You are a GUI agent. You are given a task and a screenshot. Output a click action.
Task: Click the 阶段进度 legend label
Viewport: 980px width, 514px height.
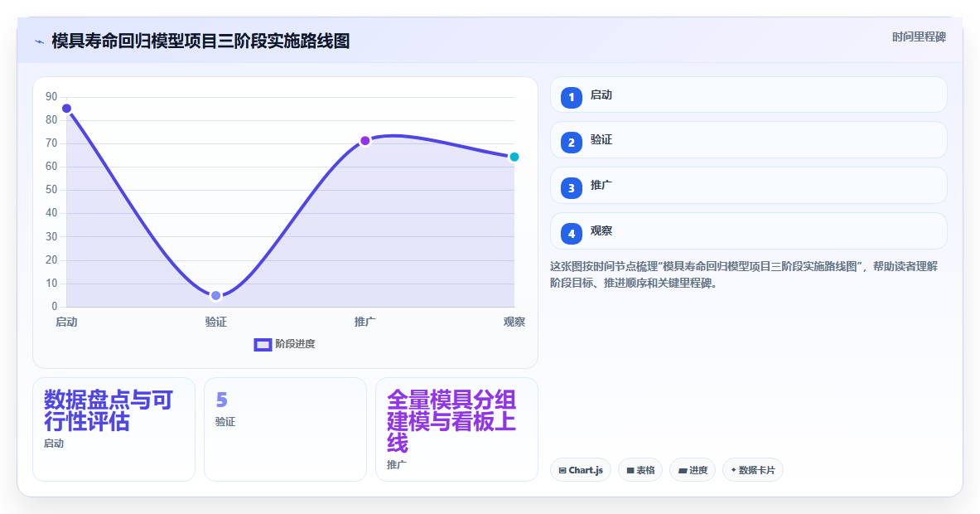point(295,345)
